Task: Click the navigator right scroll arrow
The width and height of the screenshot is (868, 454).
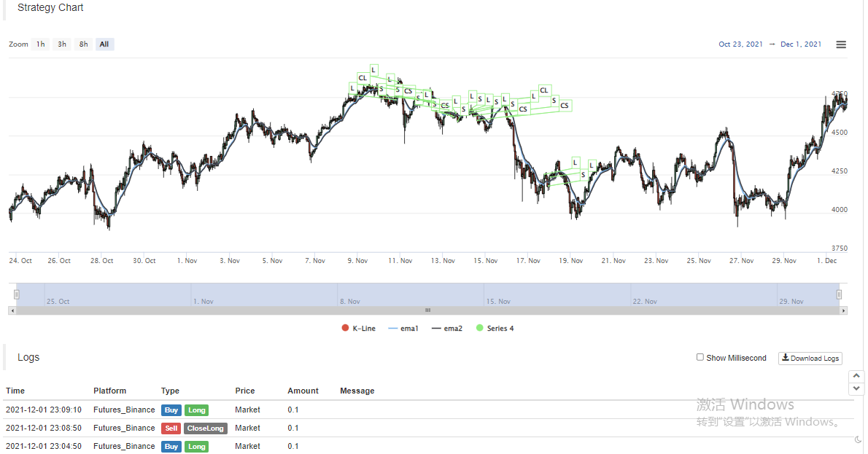Action: 844,310
